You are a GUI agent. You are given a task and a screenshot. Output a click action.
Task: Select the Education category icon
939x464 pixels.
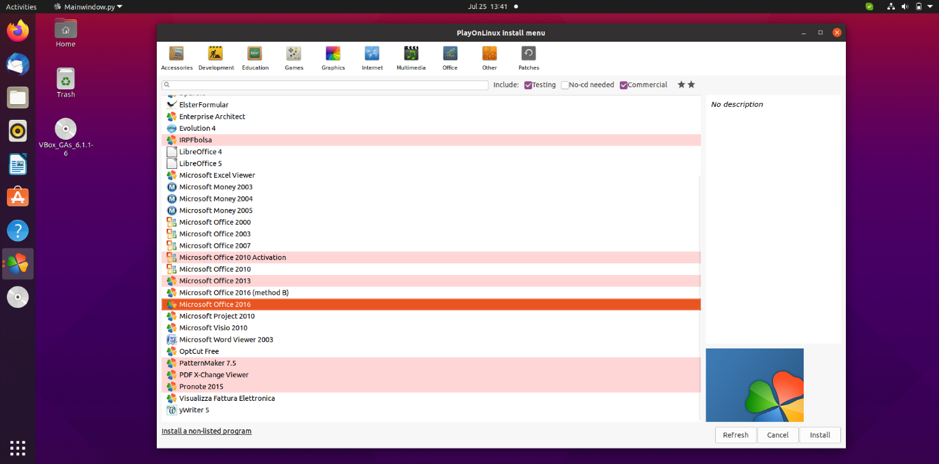pyautogui.click(x=254, y=58)
